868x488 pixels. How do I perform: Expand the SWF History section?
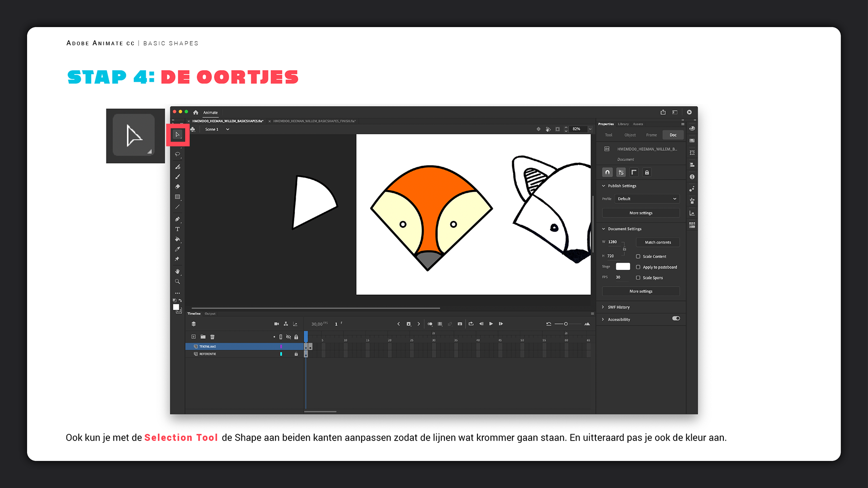click(618, 307)
